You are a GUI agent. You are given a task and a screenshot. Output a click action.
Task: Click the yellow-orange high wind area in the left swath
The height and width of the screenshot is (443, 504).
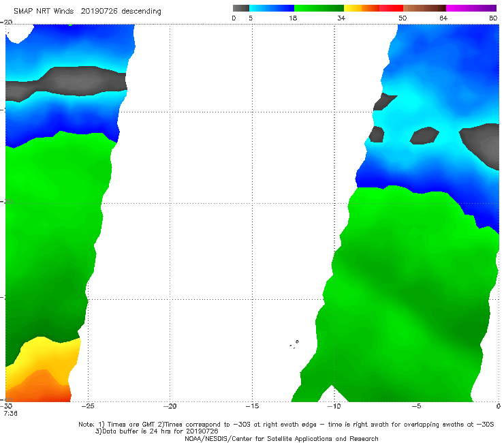tap(42, 370)
